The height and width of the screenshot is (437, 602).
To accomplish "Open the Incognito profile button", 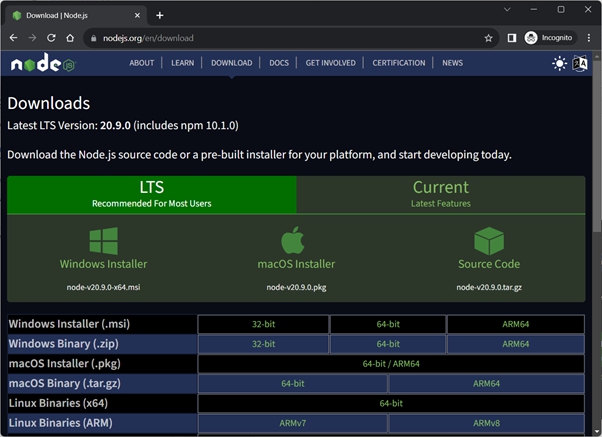I will [549, 38].
